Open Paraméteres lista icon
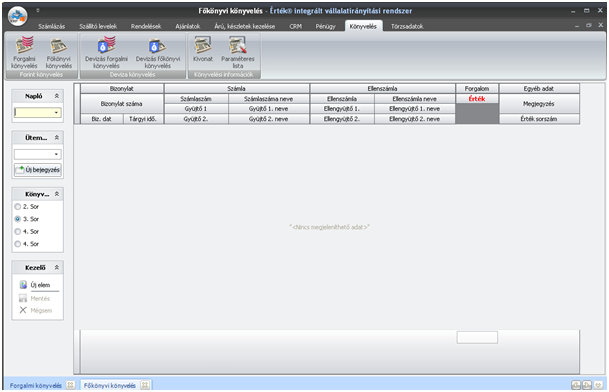609x392 pixels. pyautogui.click(x=238, y=52)
